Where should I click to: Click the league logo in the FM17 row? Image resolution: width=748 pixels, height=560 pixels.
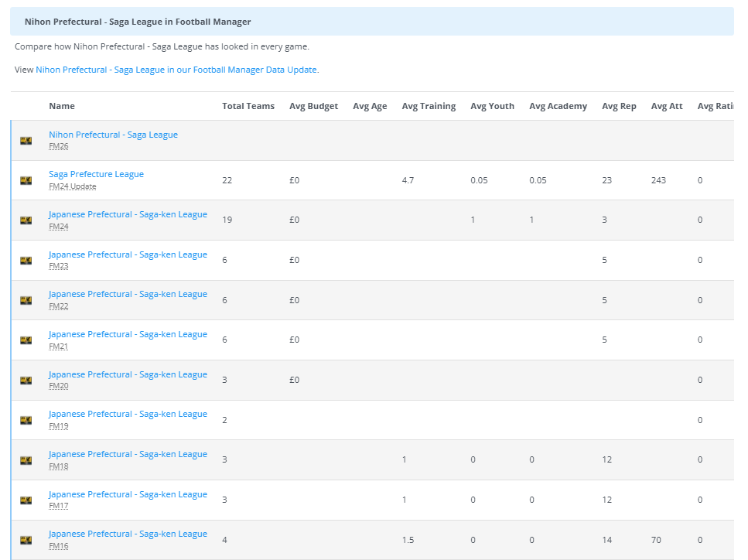pyautogui.click(x=26, y=500)
